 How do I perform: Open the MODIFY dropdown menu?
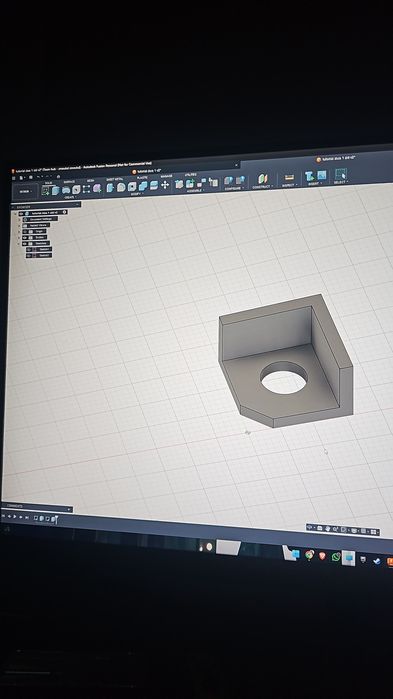136,194
